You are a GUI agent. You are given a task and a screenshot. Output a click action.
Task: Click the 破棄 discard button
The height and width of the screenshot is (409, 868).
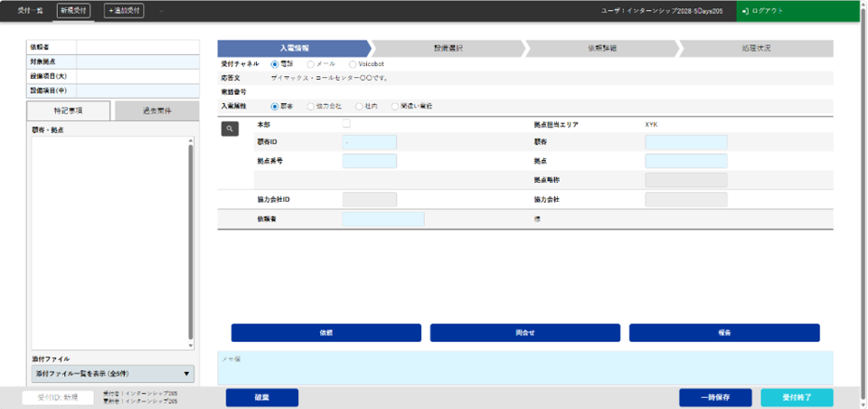[262, 398]
